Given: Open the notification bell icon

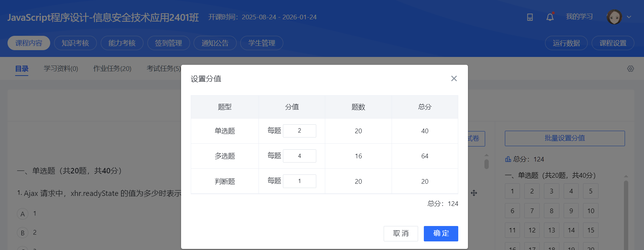Looking at the screenshot, I should [x=550, y=17].
